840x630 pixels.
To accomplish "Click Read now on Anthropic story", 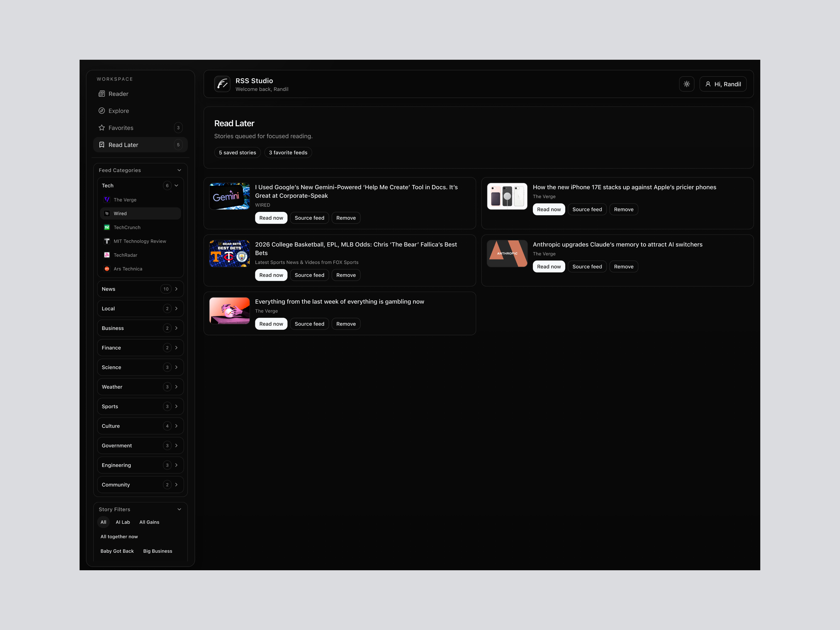I will [x=548, y=267].
